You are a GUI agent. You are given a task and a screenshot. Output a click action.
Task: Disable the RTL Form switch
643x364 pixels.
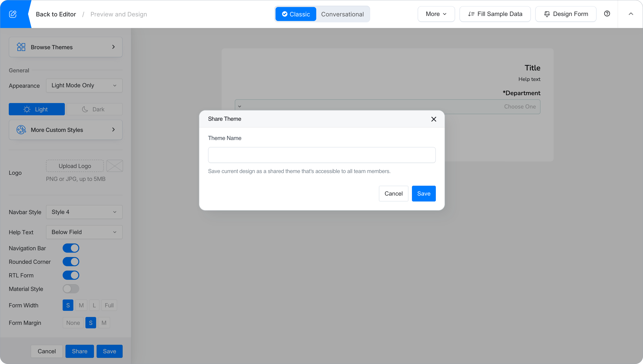[x=71, y=275]
